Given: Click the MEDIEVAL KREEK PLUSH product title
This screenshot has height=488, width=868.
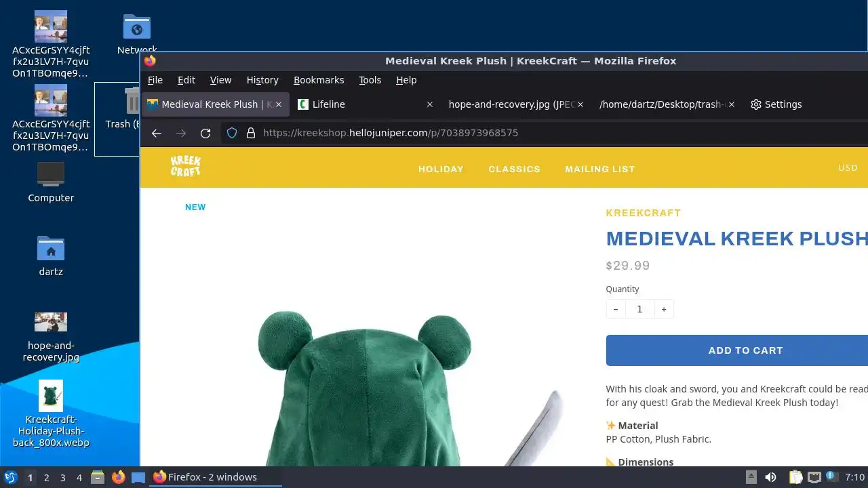Looking at the screenshot, I should coord(736,239).
